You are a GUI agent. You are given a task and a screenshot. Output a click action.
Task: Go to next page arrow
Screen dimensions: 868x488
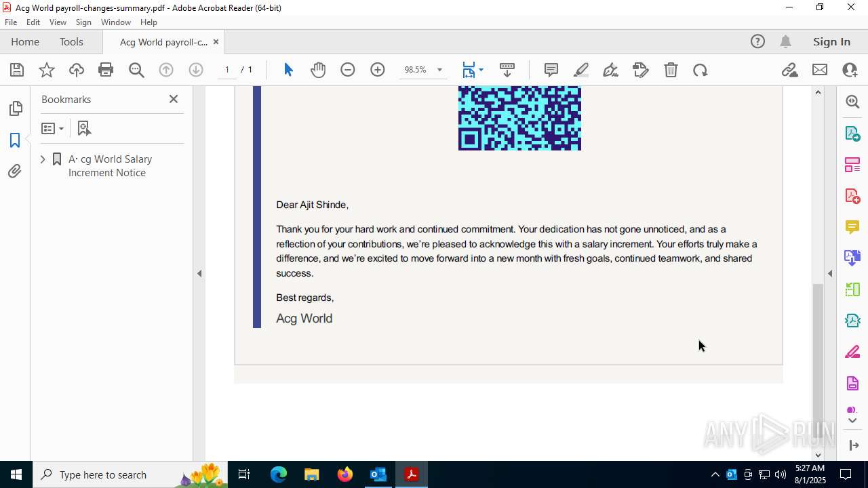196,70
